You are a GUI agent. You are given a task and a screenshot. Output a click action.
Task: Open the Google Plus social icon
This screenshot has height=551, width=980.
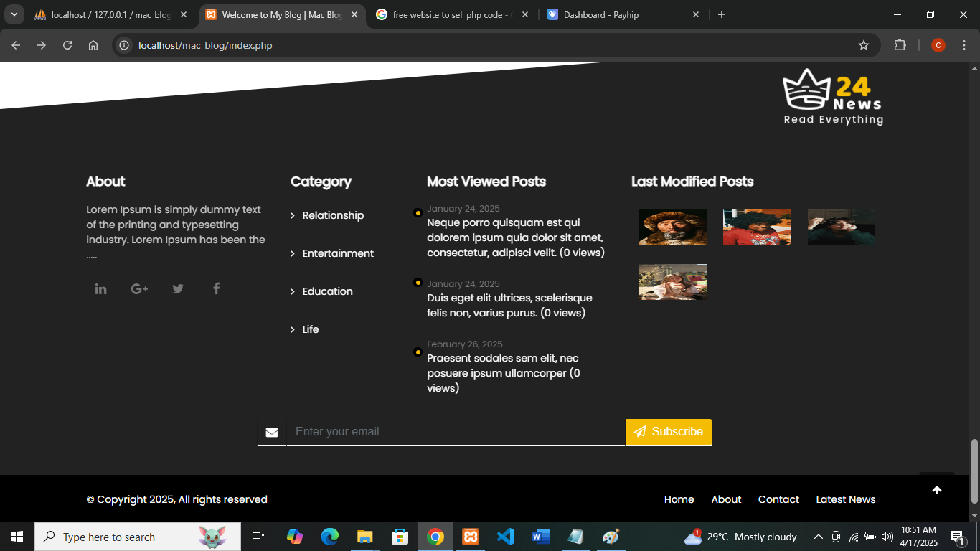139,289
